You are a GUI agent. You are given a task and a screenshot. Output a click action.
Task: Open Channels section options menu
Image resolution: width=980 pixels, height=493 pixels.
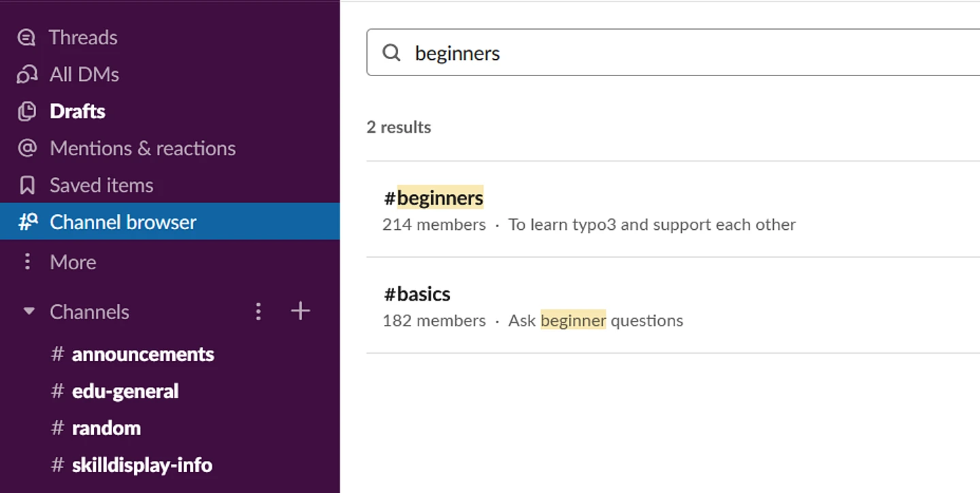point(258,312)
